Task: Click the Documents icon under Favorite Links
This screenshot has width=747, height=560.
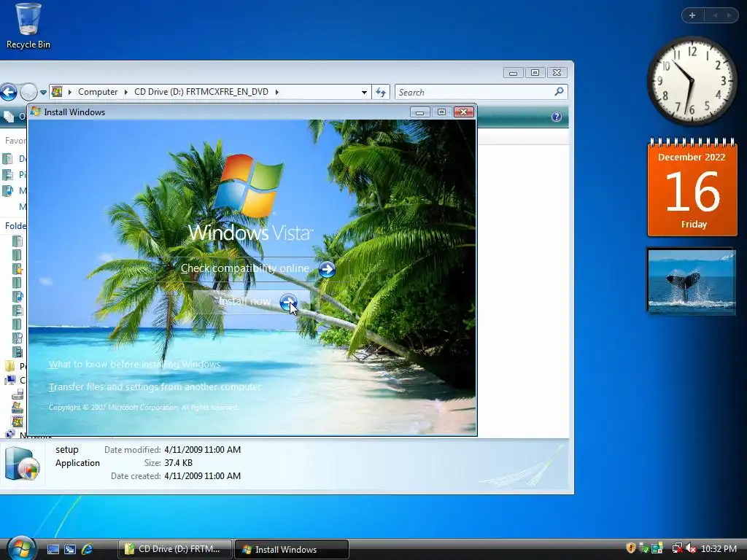Action: tap(7, 158)
